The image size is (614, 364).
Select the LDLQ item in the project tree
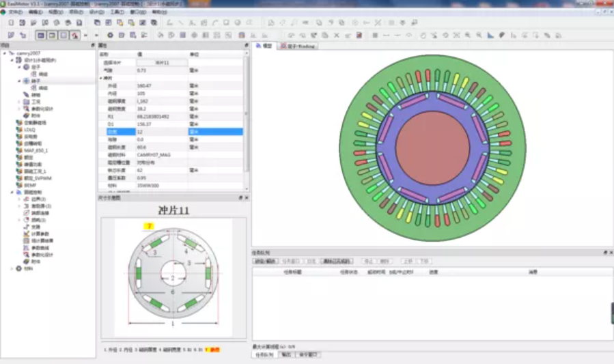point(29,130)
